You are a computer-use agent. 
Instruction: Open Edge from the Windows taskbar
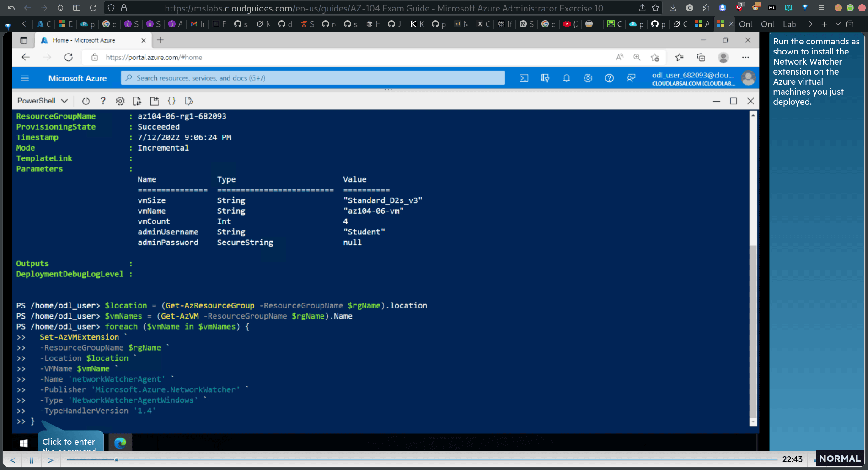(x=120, y=443)
